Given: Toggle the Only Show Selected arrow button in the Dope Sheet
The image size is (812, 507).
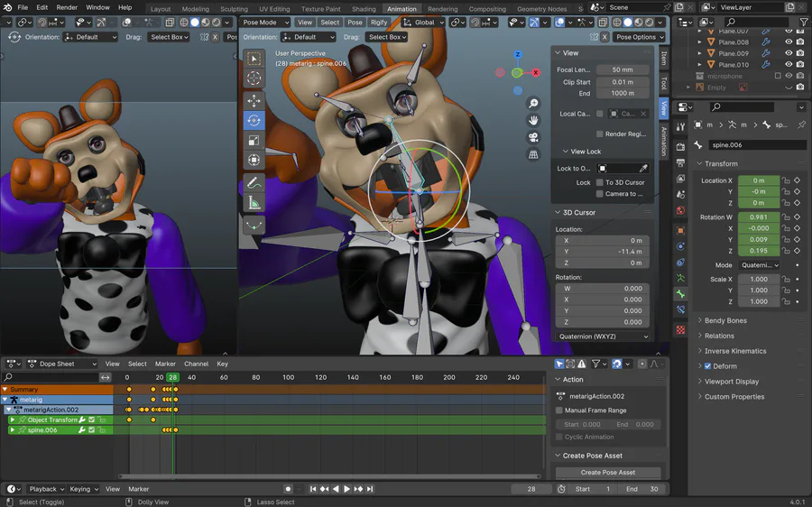Looking at the screenshot, I should pyautogui.click(x=559, y=364).
